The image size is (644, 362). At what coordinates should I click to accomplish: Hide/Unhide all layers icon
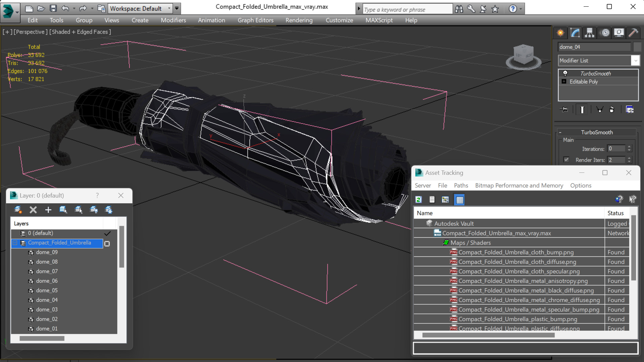pyautogui.click(x=94, y=210)
